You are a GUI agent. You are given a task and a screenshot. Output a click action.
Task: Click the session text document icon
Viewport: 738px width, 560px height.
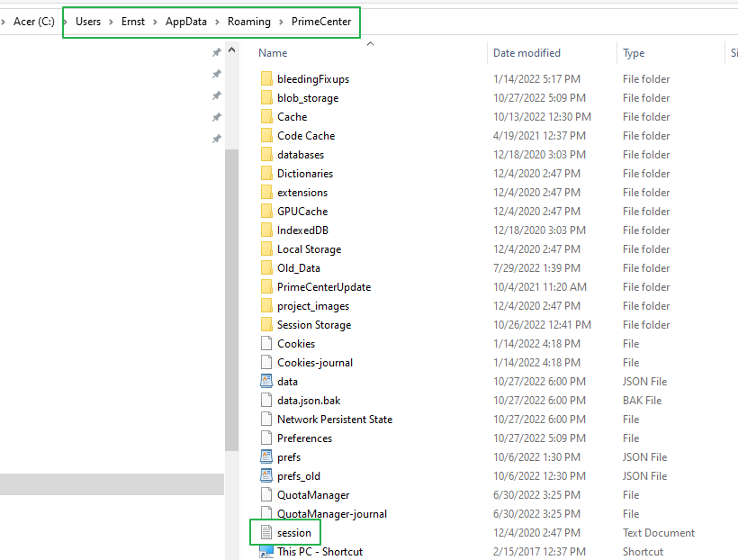coord(265,533)
